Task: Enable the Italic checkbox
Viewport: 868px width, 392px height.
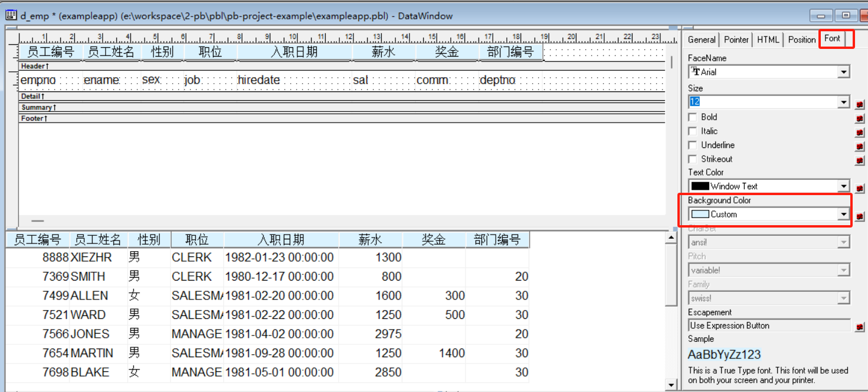Action: coord(693,131)
